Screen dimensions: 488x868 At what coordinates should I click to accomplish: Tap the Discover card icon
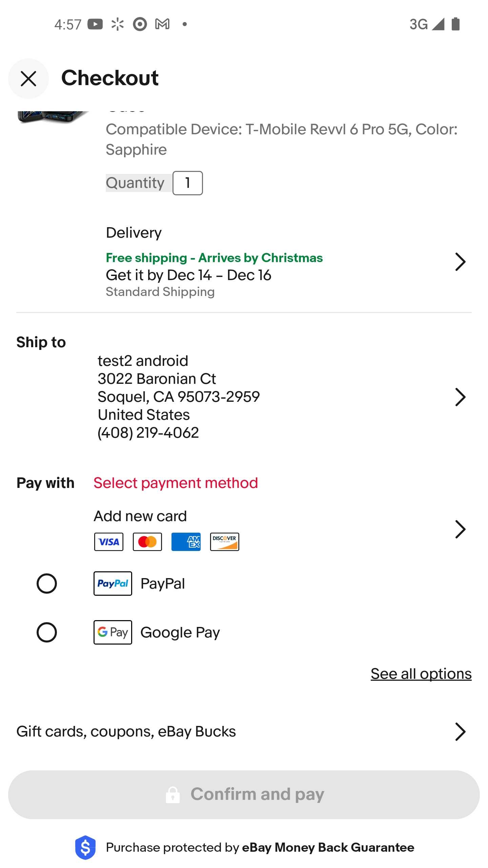click(225, 541)
